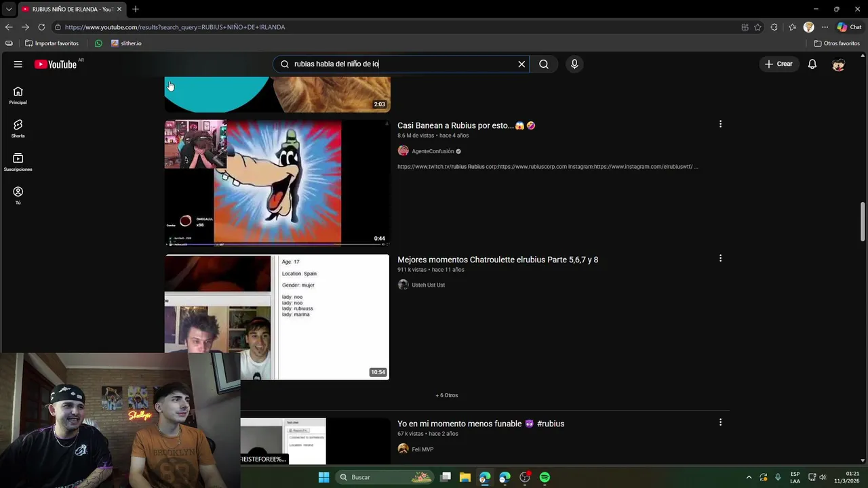This screenshot has width=868, height=488.
Task: Click the taskbar Buscar search box
Action: (x=385, y=477)
